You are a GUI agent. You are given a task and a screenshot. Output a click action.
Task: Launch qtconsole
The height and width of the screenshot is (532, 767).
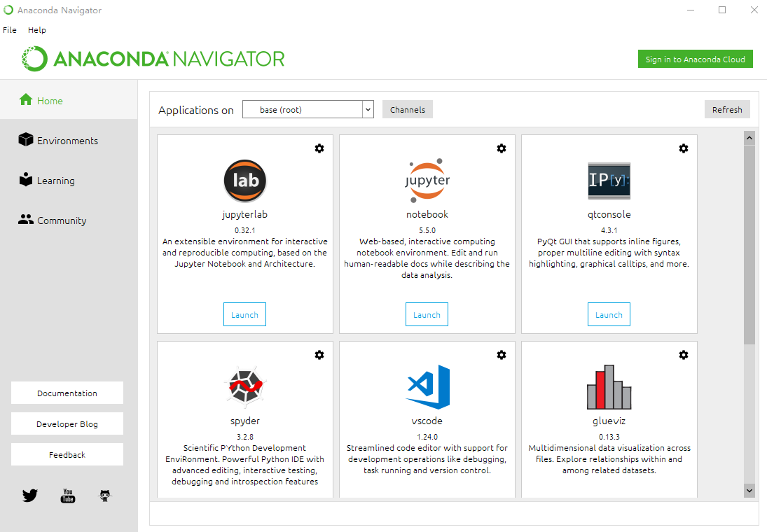[609, 314]
